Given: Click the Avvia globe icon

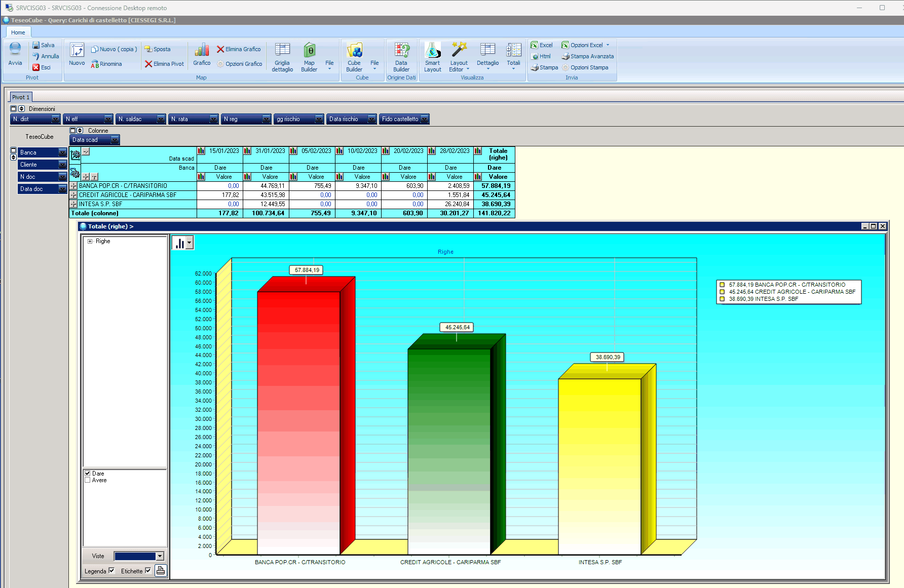Looking at the screenshot, I should click(x=15, y=49).
